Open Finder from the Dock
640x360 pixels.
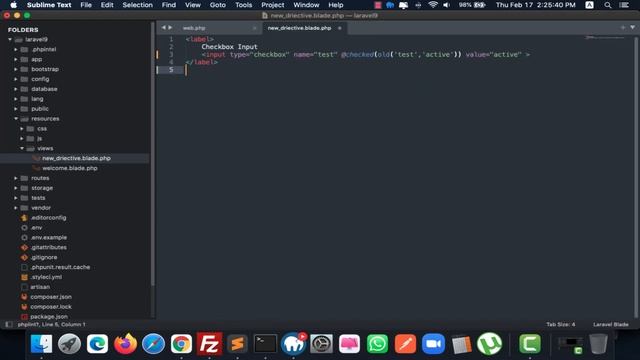click(x=41, y=344)
